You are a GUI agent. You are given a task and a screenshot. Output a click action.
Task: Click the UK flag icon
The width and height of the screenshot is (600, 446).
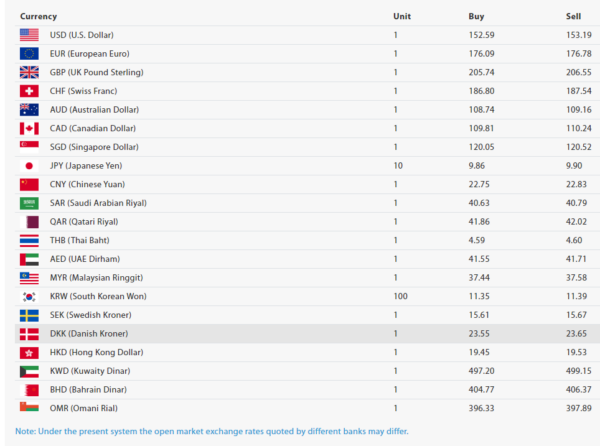[29, 72]
